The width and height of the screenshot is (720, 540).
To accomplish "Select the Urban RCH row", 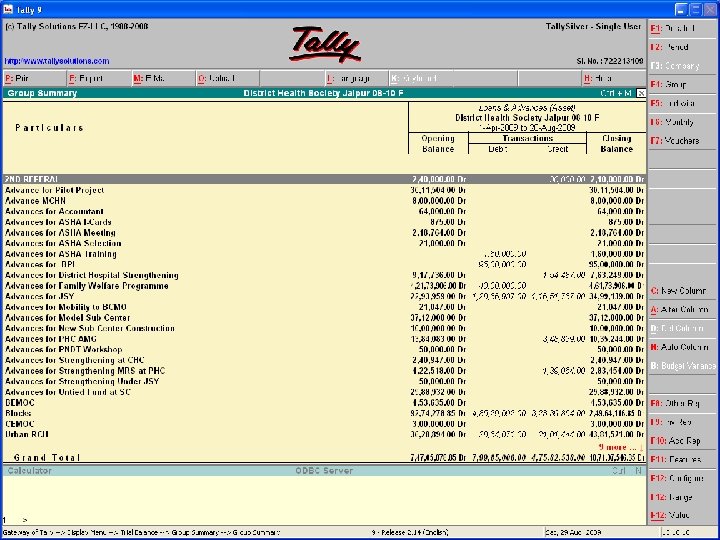I will [x=324, y=434].
